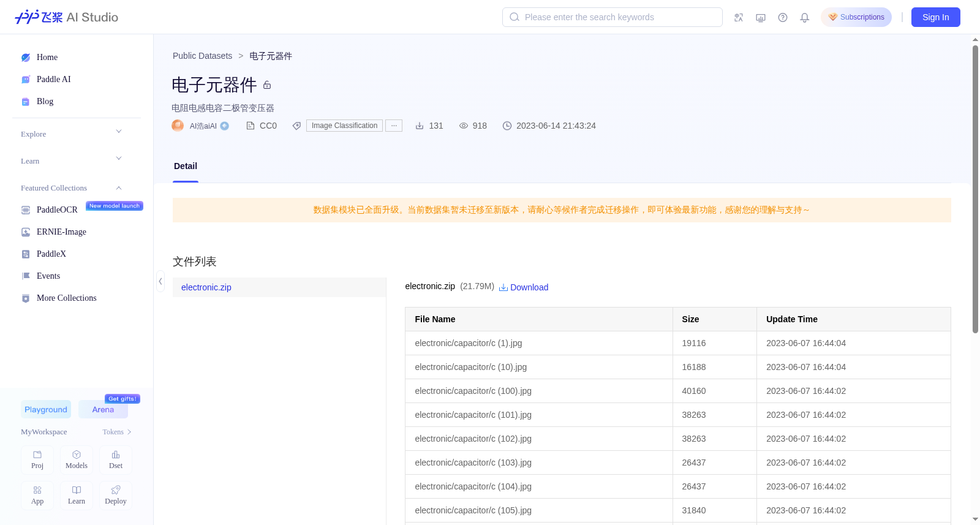Screen dimensions: 980x525
Task: Click the timestamp 2023-06-14 21:43:24
Action: click(556, 126)
